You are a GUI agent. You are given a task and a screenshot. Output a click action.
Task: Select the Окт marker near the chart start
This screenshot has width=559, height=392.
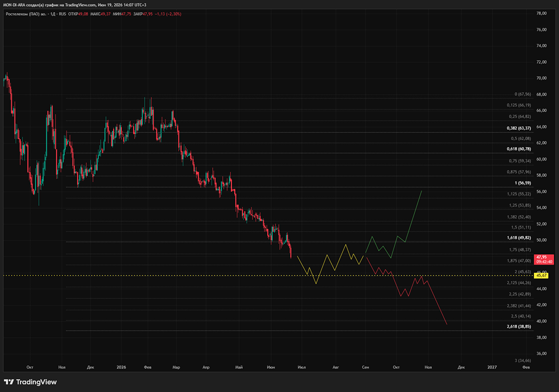coord(30,367)
